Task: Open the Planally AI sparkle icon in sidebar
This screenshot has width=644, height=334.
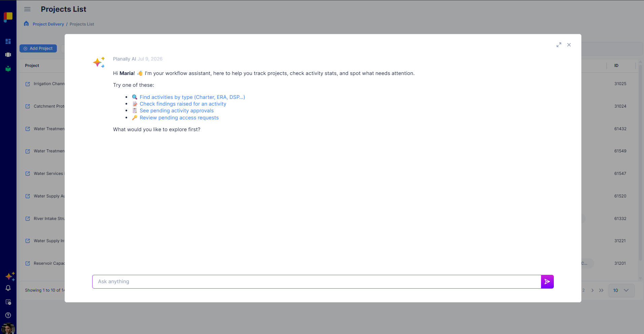Action: click(x=10, y=276)
